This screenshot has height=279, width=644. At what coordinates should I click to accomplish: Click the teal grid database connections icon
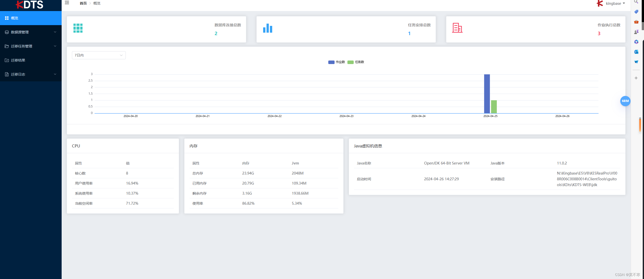pyautogui.click(x=78, y=28)
